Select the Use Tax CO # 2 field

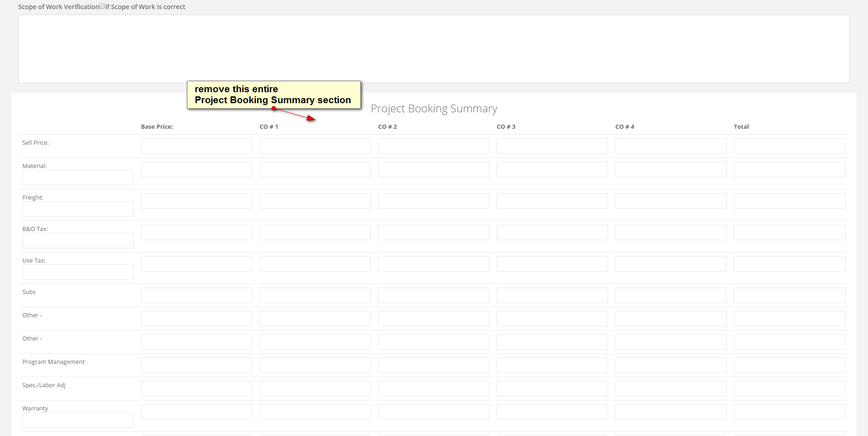click(x=434, y=264)
